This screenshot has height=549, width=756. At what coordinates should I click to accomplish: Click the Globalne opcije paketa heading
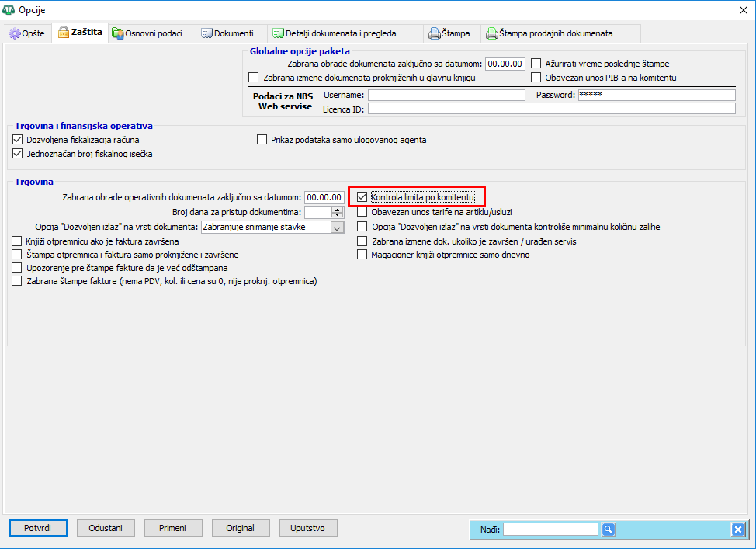coord(300,51)
